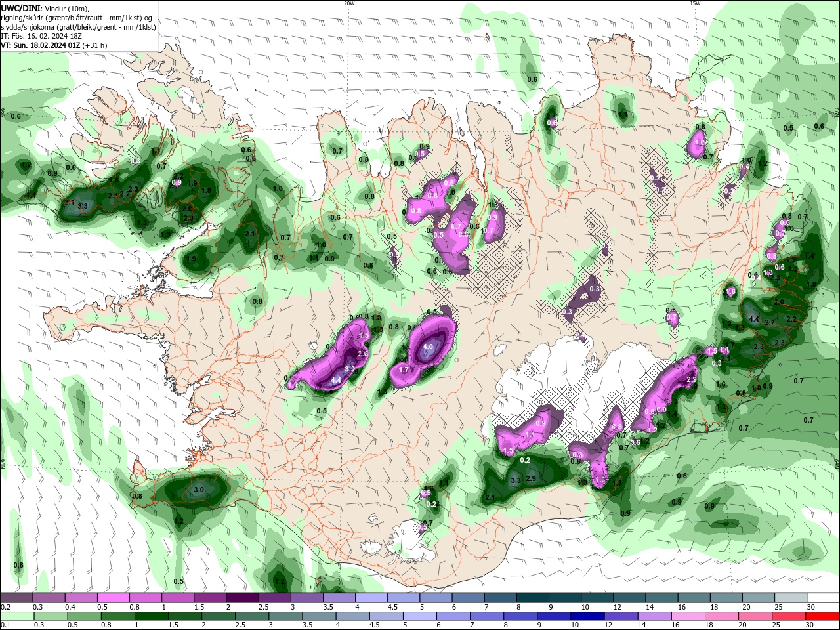Pick the deep blue rain swatch starting at 10
This screenshot has width=840, height=630.
click(587, 616)
